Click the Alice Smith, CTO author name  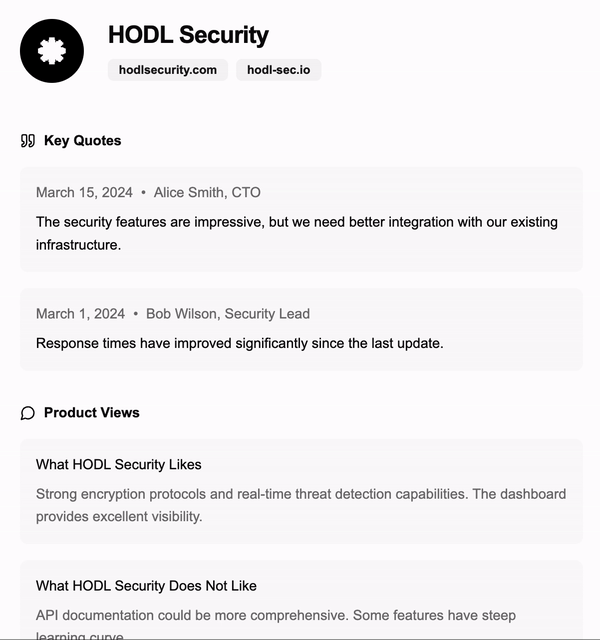(207, 192)
